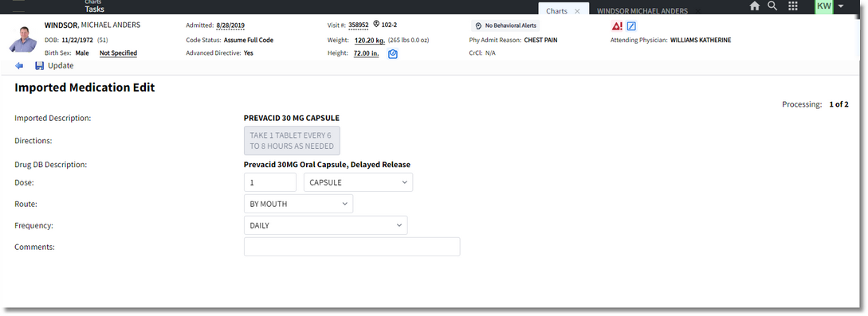The width and height of the screenshot is (868, 316).
Task: Focus the Dose quantity input field
Action: [x=270, y=182]
